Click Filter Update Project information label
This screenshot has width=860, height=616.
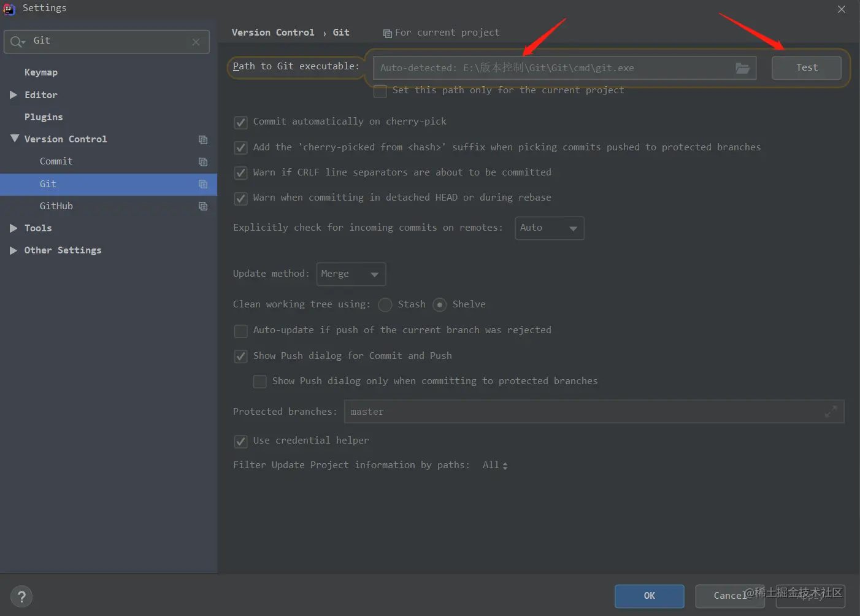pyautogui.click(x=351, y=465)
